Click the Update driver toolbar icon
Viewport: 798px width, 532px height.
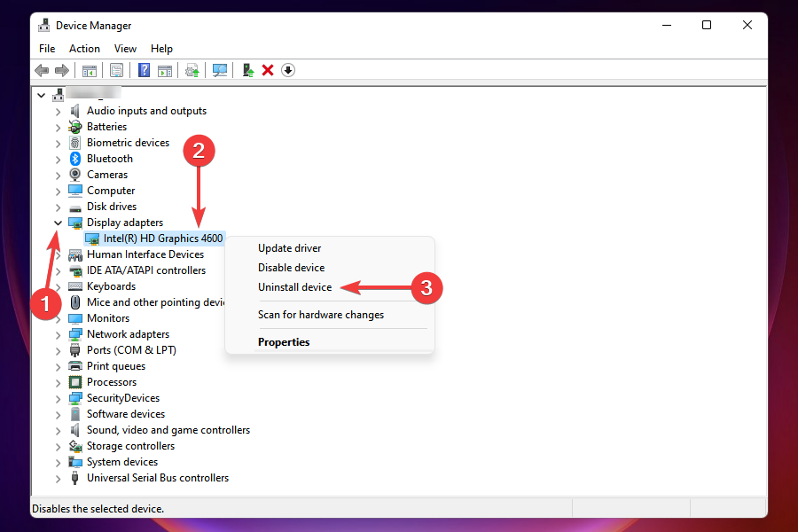(248, 70)
